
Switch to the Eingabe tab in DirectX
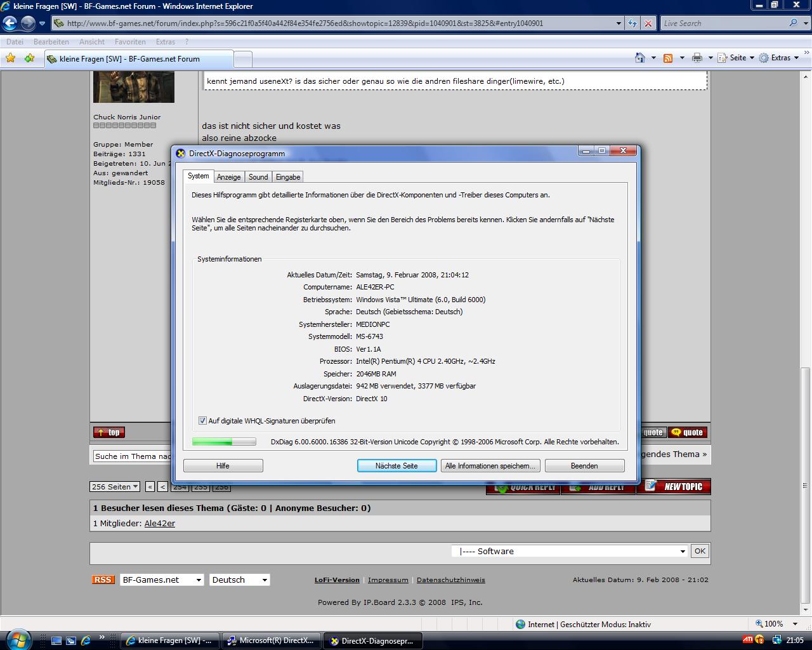tap(288, 177)
